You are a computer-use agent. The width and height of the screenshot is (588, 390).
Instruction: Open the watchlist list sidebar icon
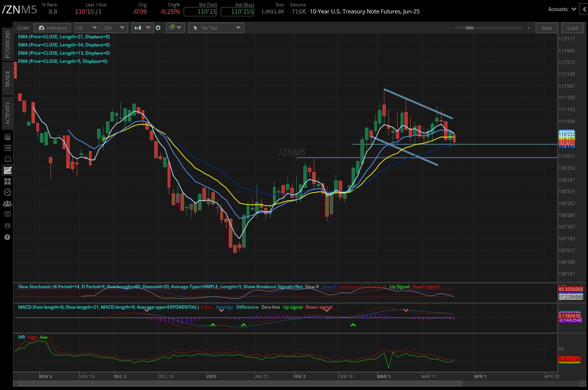(7, 148)
